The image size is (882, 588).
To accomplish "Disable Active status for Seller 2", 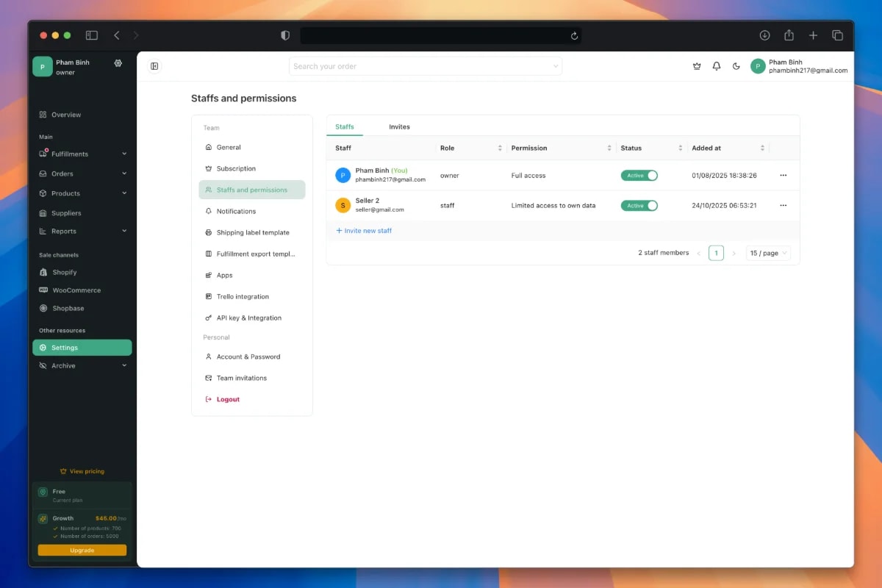I will [639, 205].
